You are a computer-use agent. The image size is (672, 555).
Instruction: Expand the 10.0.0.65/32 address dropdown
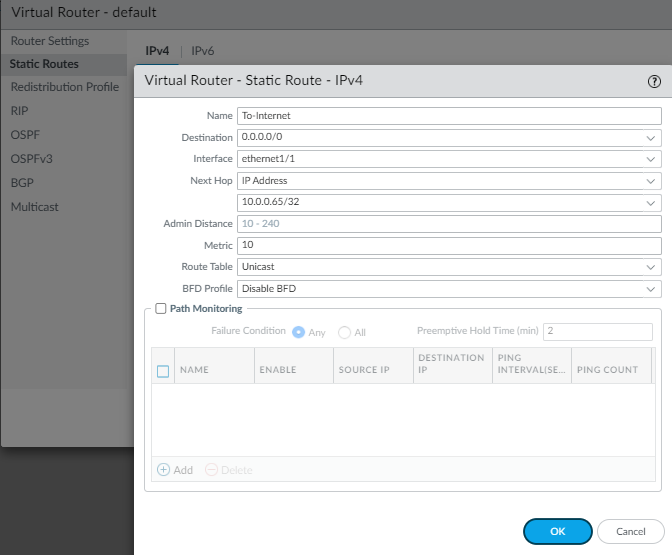(x=651, y=203)
